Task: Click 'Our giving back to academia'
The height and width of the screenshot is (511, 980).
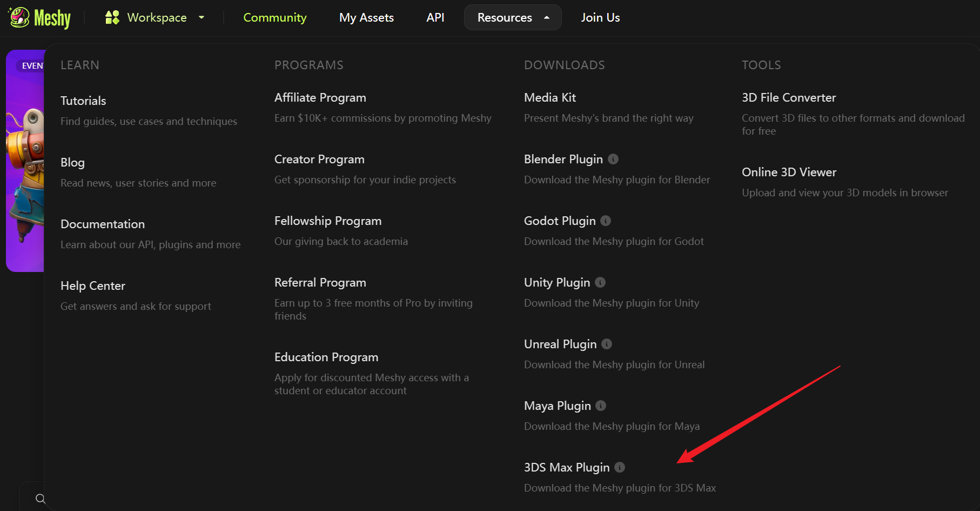Action: [x=341, y=241]
